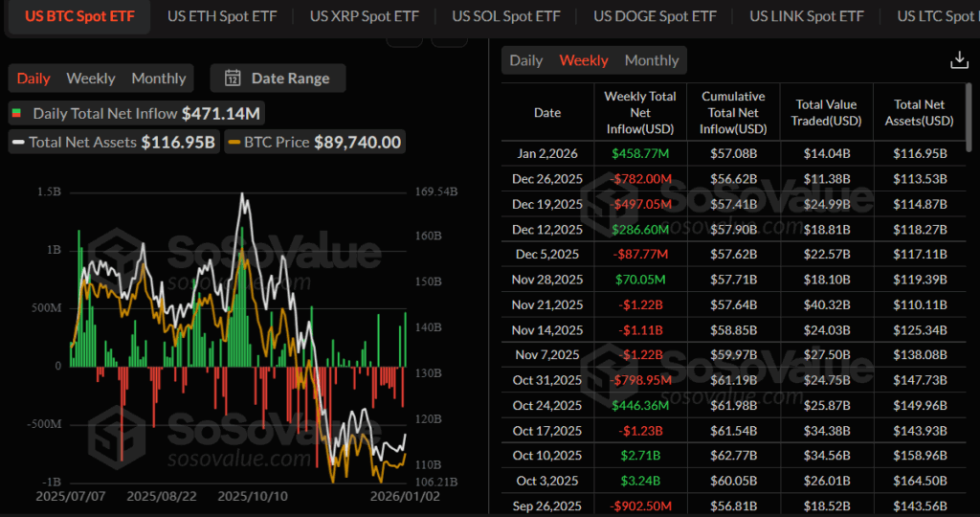Click the $3.24B weekly inflow value
980x517 pixels.
[640, 481]
